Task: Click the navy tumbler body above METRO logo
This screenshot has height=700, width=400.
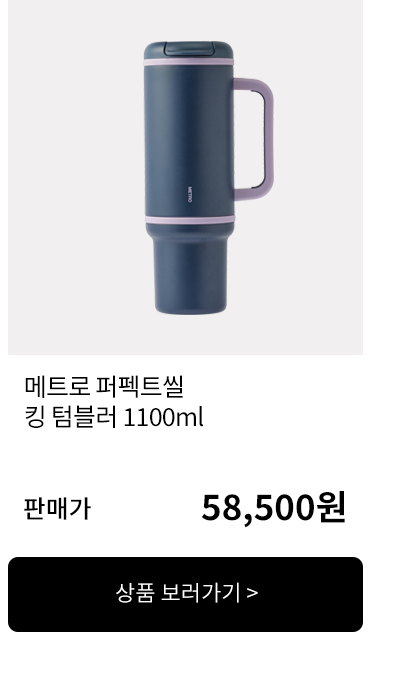Action: [188, 125]
